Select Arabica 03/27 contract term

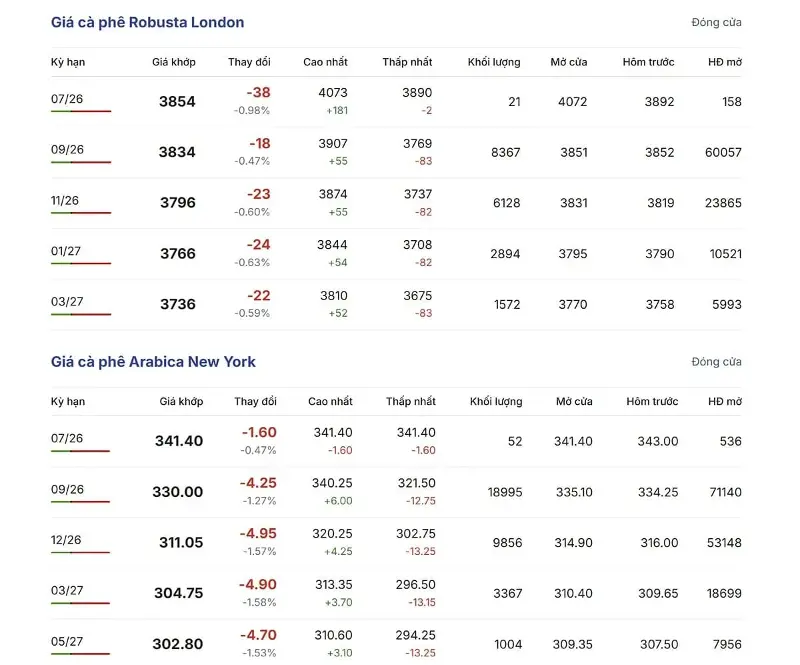pos(67,590)
